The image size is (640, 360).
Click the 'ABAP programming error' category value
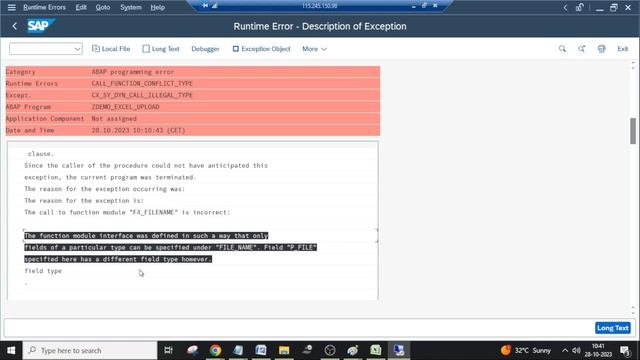click(x=133, y=72)
